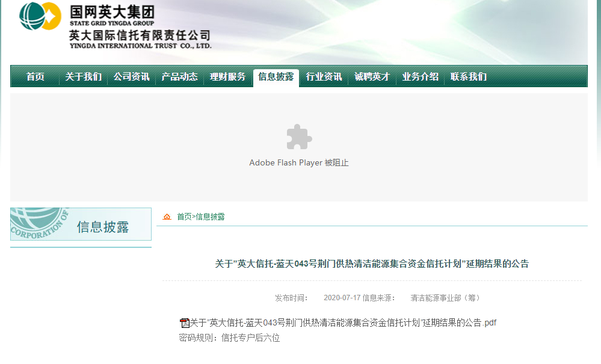The width and height of the screenshot is (601, 364).
Task: Download the 蓝天043号 延期结果的公告 pdf
Action: [x=343, y=323]
